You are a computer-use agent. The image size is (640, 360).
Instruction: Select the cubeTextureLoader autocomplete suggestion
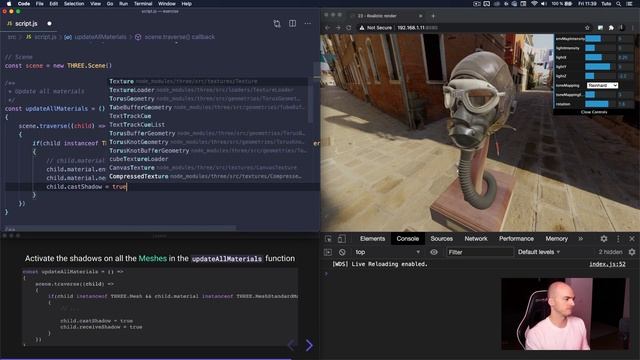click(208, 159)
